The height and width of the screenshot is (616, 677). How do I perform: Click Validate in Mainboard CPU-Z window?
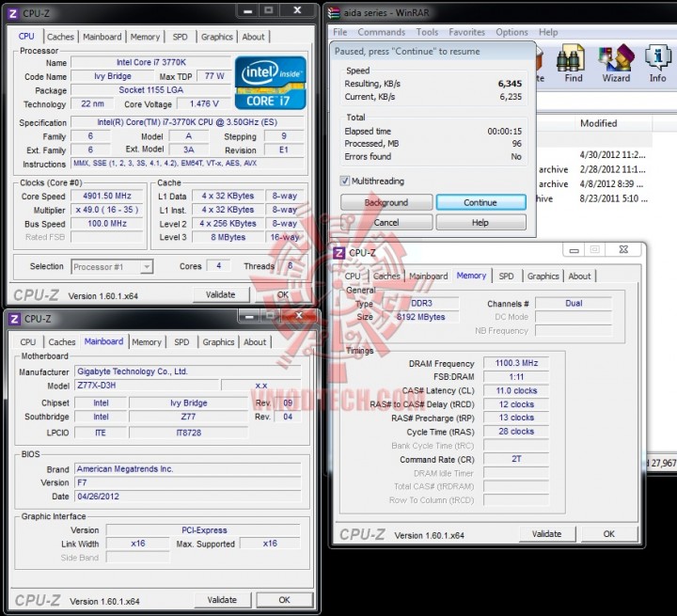coord(222,600)
